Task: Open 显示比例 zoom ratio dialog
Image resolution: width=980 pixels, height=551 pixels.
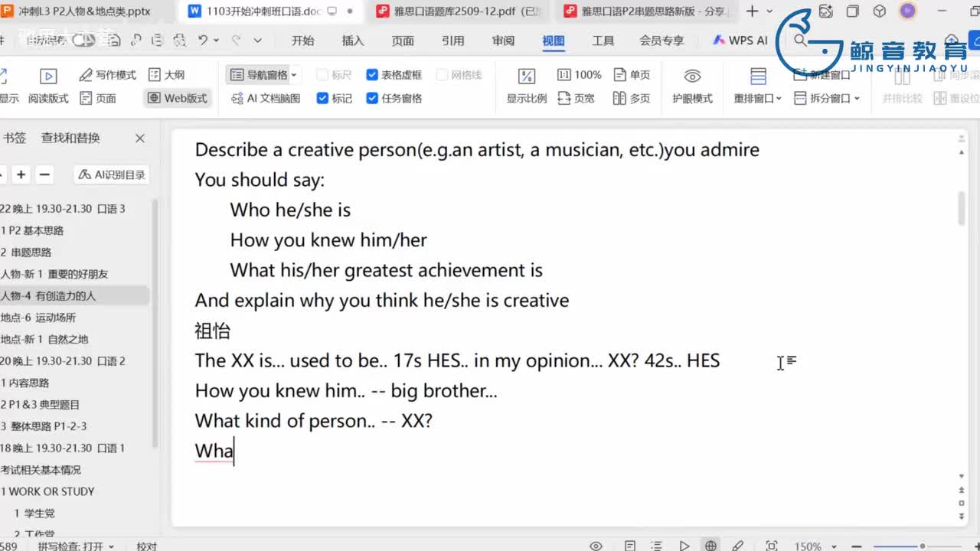Action: tap(527, 86)
